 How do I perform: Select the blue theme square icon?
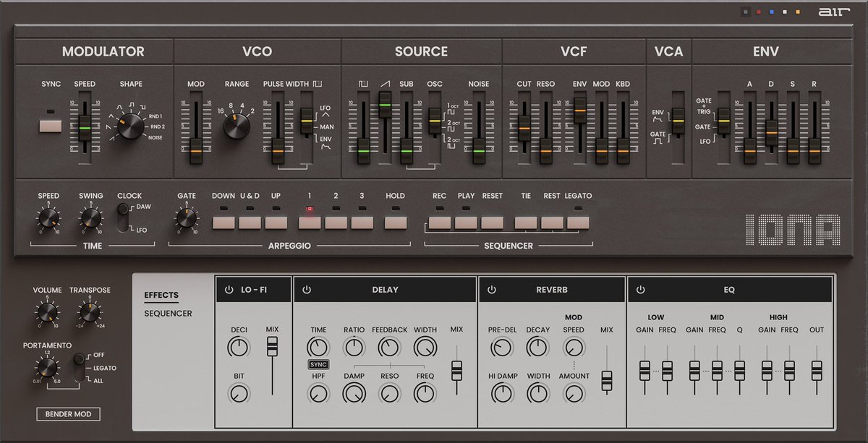tap(771, 12)
